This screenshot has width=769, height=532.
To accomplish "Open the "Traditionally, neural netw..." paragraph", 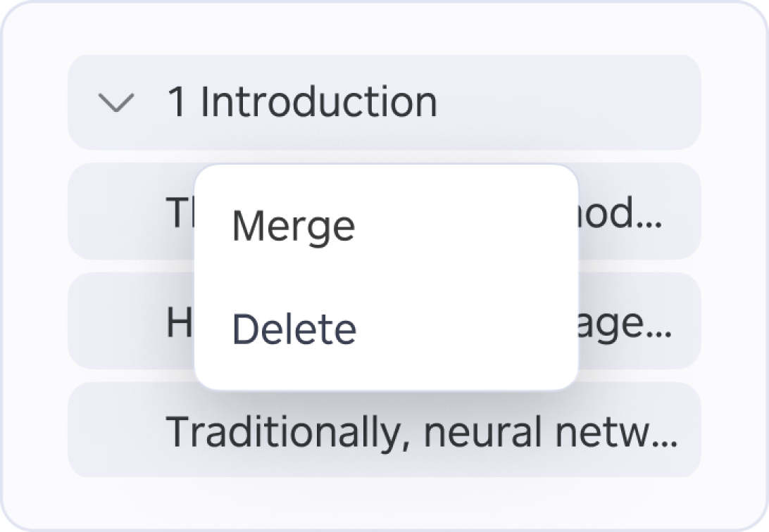I will (420, 431).
